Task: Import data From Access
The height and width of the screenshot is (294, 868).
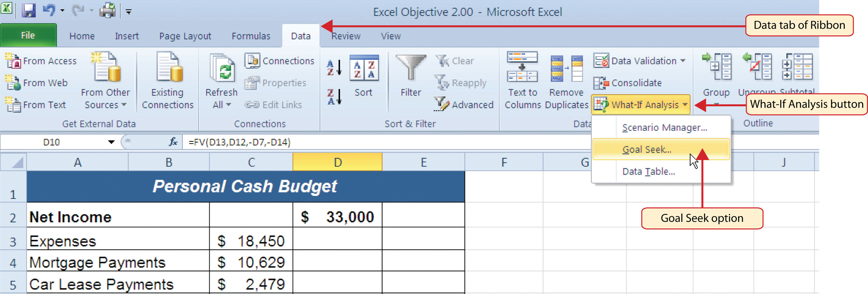Action: click(x=41, y=61)
